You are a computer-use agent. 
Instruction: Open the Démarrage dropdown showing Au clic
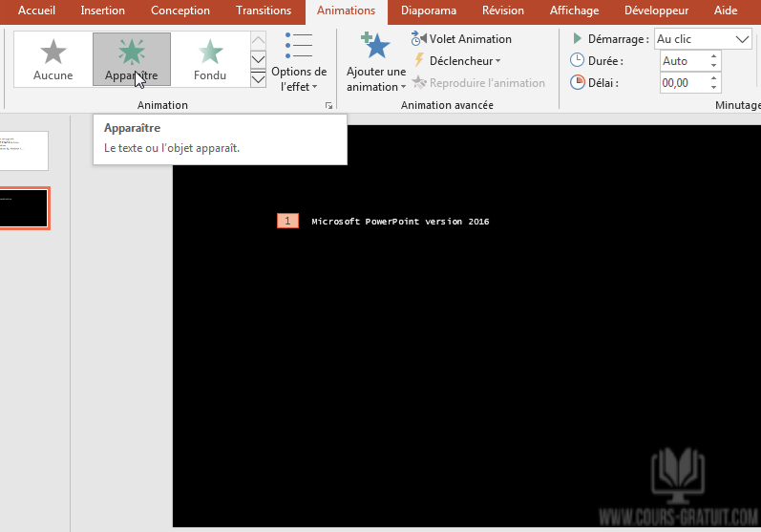click(704, 39)
